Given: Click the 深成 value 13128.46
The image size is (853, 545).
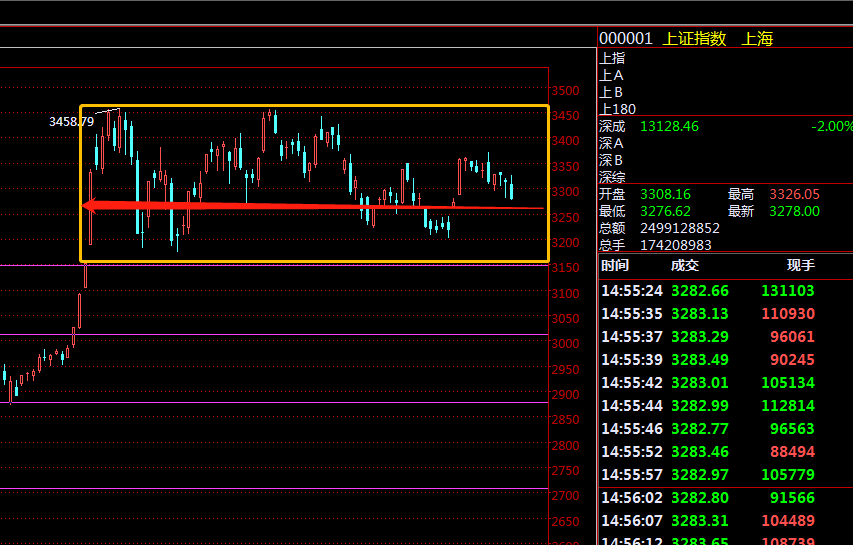Looking at the screenshot, I should click(x=669, y=126).
